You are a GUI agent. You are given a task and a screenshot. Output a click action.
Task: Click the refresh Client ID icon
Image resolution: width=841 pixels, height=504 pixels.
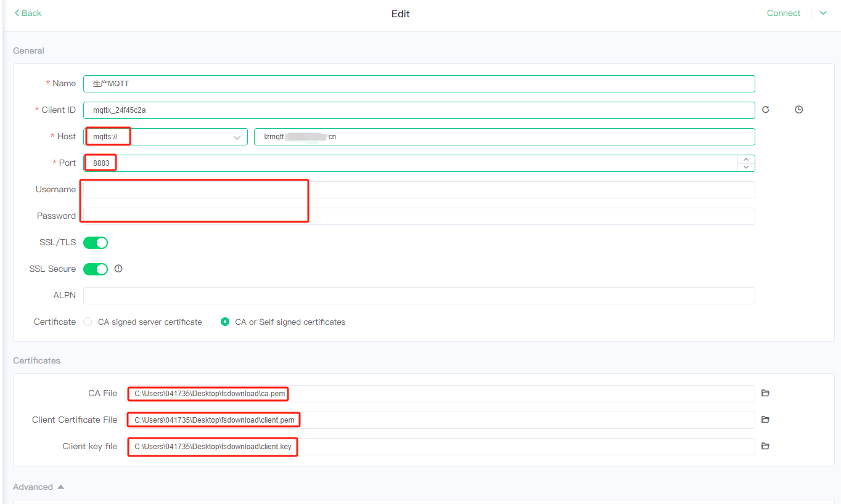765,110
